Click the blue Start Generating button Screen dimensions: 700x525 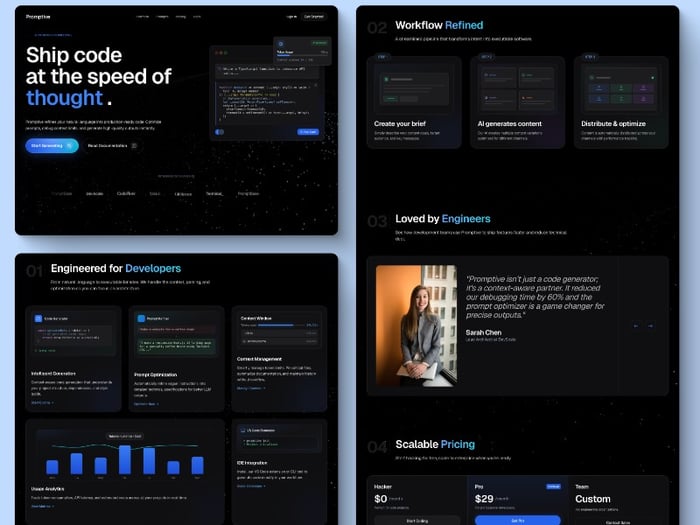point(52,146)
